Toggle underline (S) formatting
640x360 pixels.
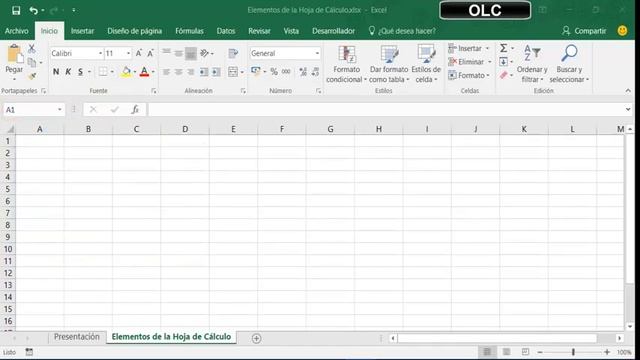(80, 72)
